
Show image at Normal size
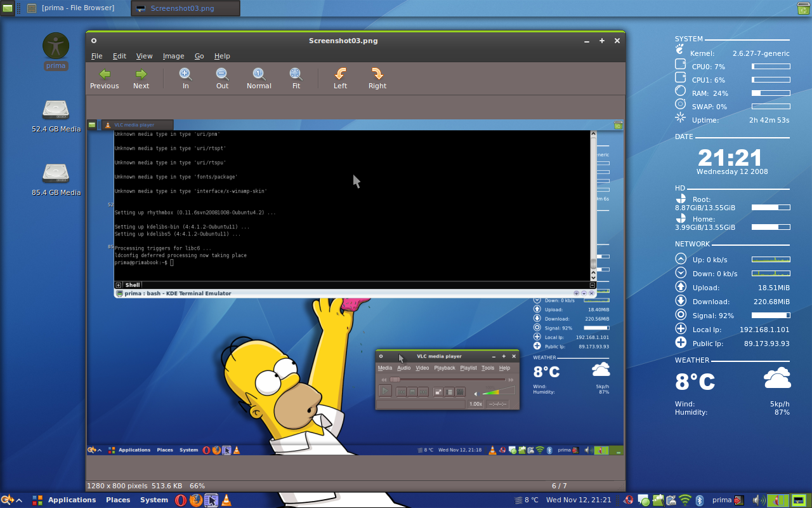[259, 79]
